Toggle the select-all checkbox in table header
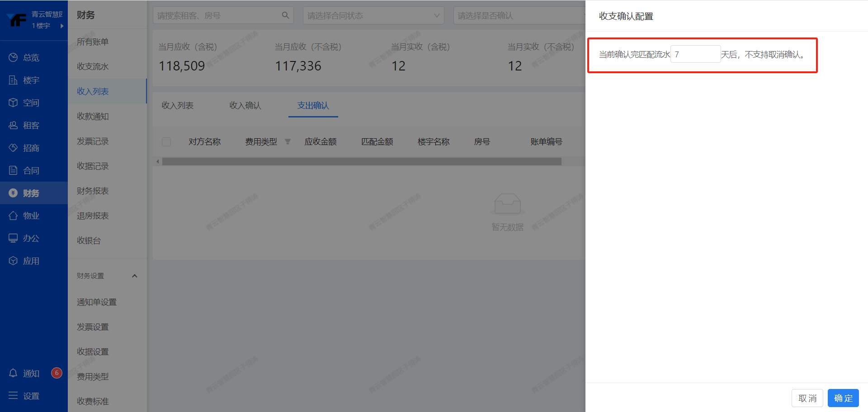This screenshot has height=412, width=868. pyautogui.click(x=166, y=142)
